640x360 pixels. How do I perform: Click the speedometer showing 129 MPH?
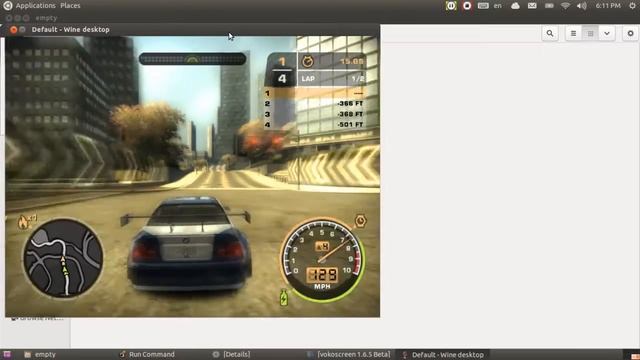322,260
